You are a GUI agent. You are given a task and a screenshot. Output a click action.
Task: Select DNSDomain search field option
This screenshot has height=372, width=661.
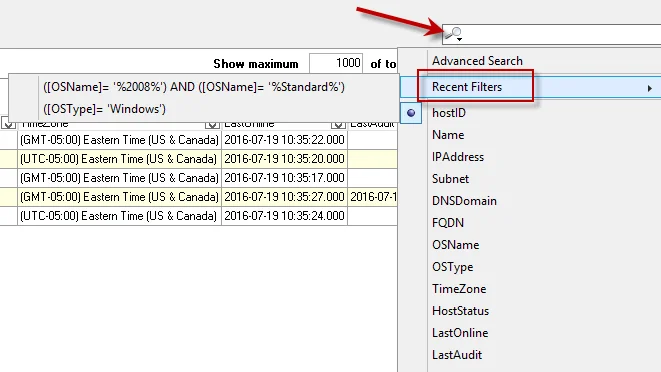click(x=464, y=201)
